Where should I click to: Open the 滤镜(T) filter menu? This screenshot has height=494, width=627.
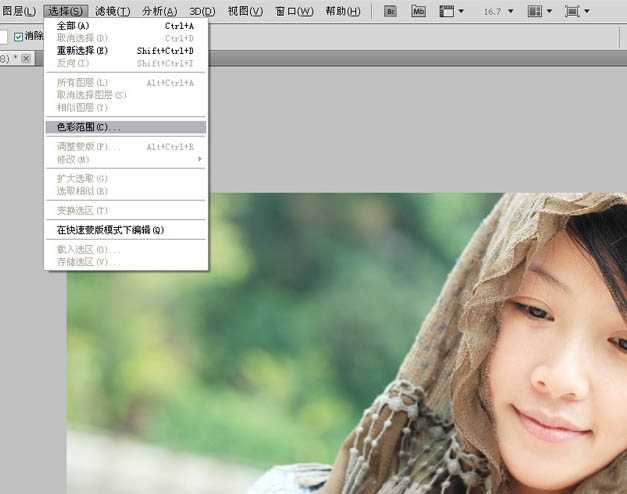click(x=112, y=11)
